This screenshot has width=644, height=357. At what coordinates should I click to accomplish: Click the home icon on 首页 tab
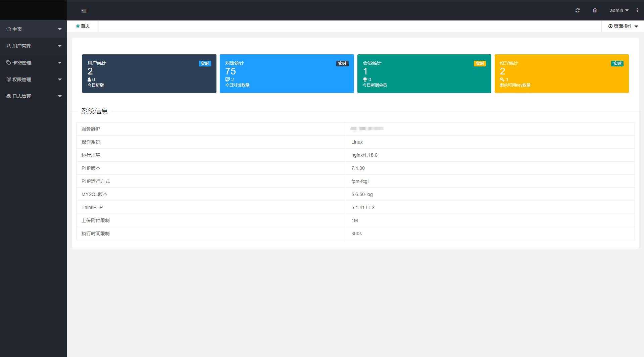click(x=78, y=26)
